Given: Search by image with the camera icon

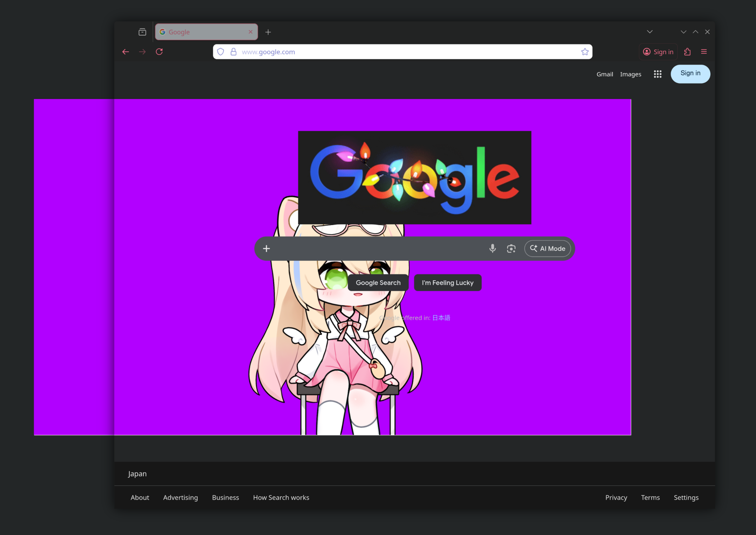Looking at the screenshot, I should coord(511,249).
